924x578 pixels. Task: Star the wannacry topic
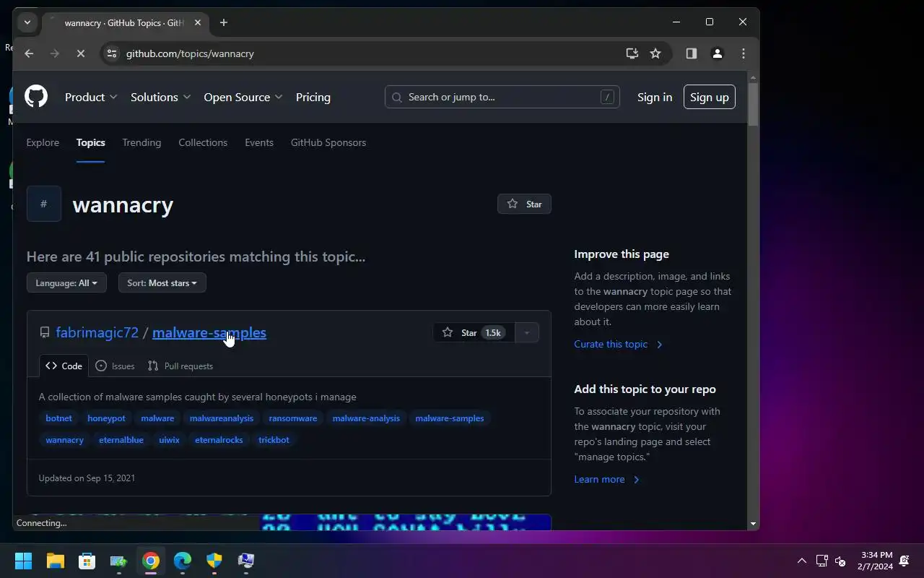[x=524, y=204]
